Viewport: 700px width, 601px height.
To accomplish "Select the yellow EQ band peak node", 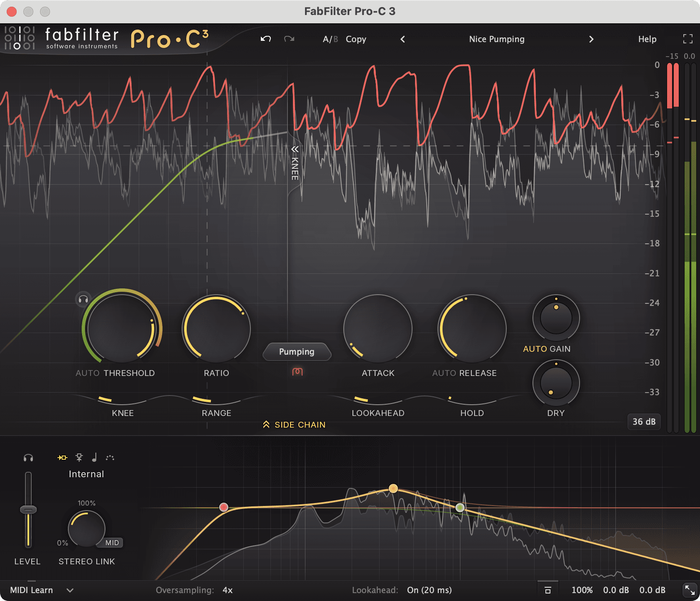I will tap(393, 488).
